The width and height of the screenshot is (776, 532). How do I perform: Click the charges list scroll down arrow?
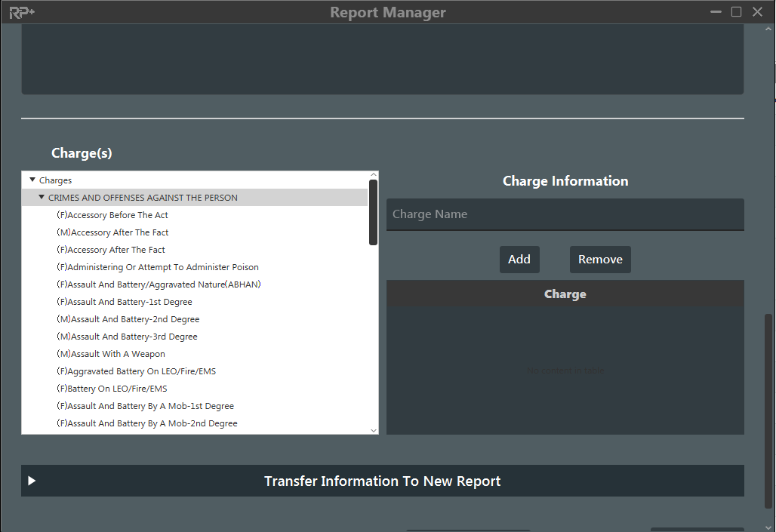click(374, 430)
